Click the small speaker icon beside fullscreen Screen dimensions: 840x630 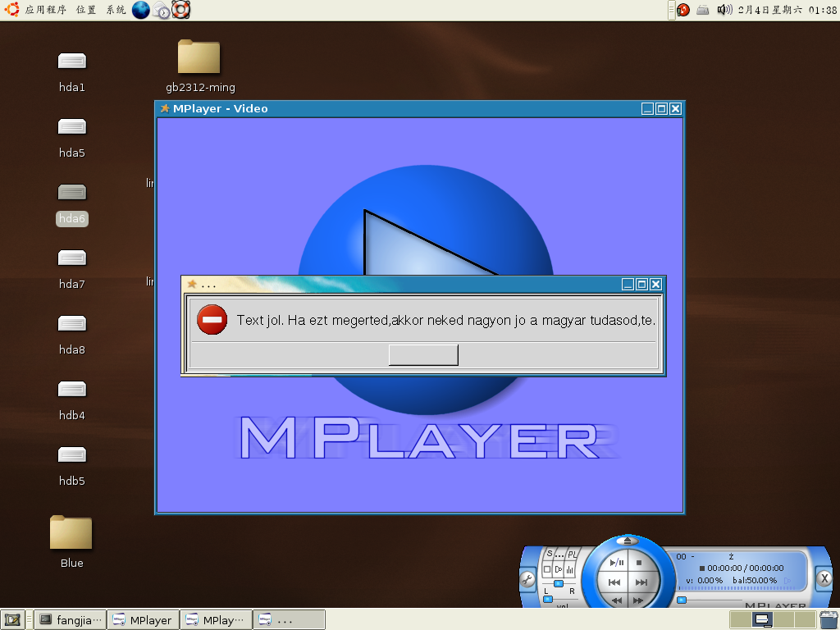pyautogui.click(x=558, y=569)
